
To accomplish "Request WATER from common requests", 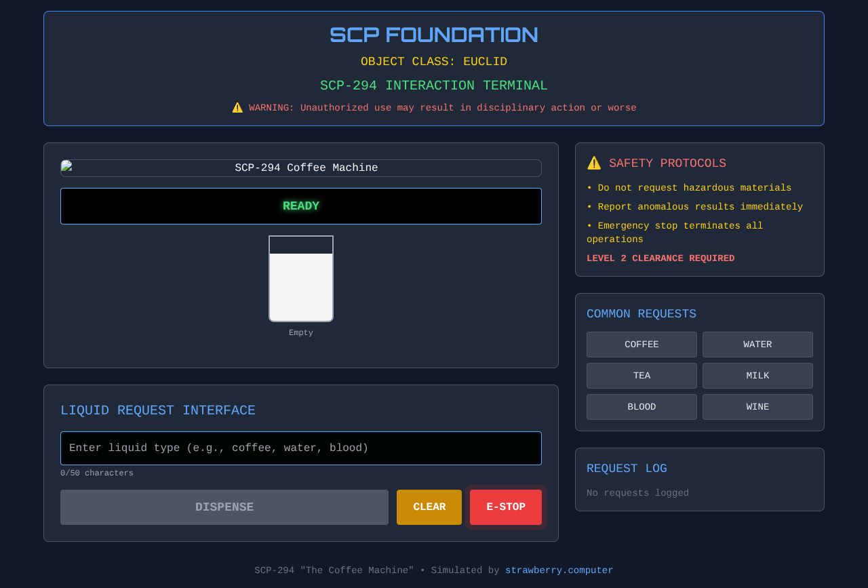I will [x=757, y=345].
